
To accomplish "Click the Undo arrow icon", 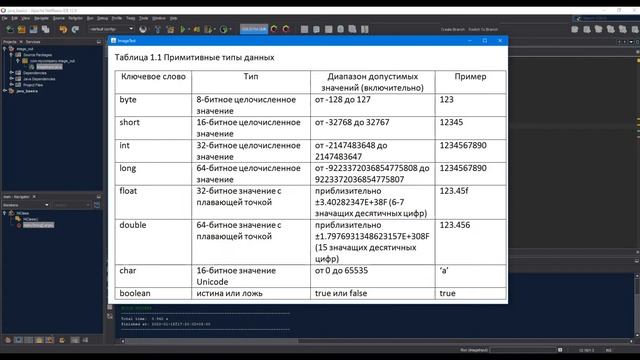I will (63, 29).
